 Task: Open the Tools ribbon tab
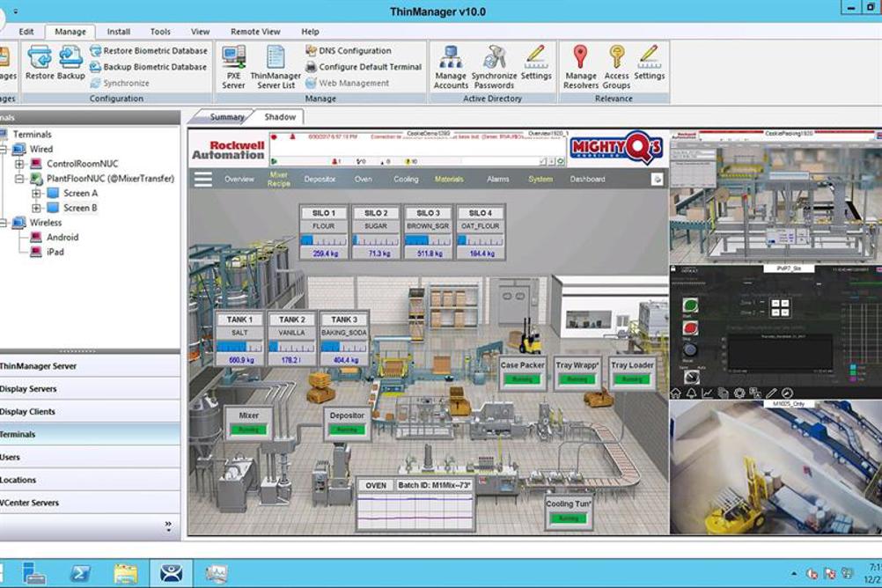coord(160,32)
